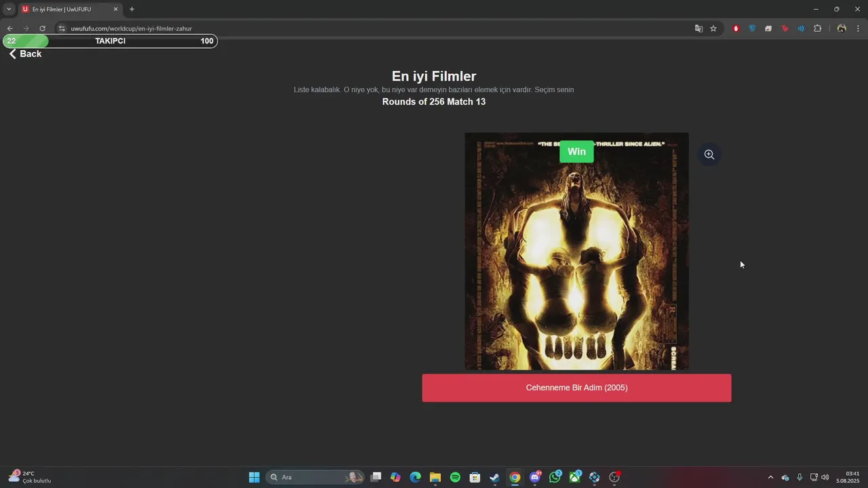
Task: Show hidden system tray icons
Action: click(x=770, y=477)
